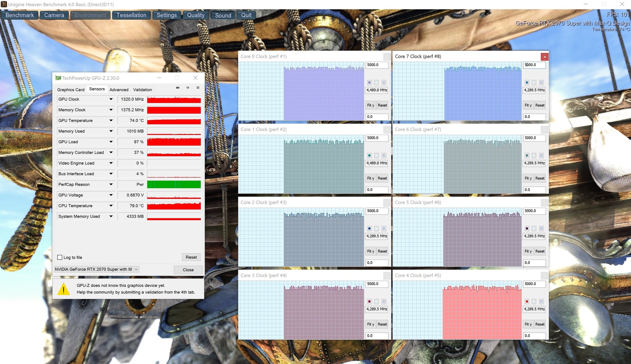This screenshot has width=631, height=364.
Task: Open the CPU Temperature sensor dropdown
Action: point(111,206)
